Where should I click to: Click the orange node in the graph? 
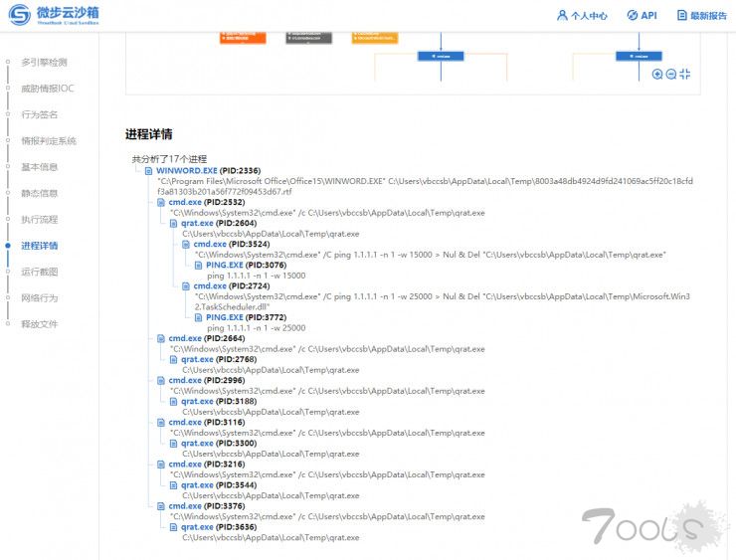tap(243, 38)
